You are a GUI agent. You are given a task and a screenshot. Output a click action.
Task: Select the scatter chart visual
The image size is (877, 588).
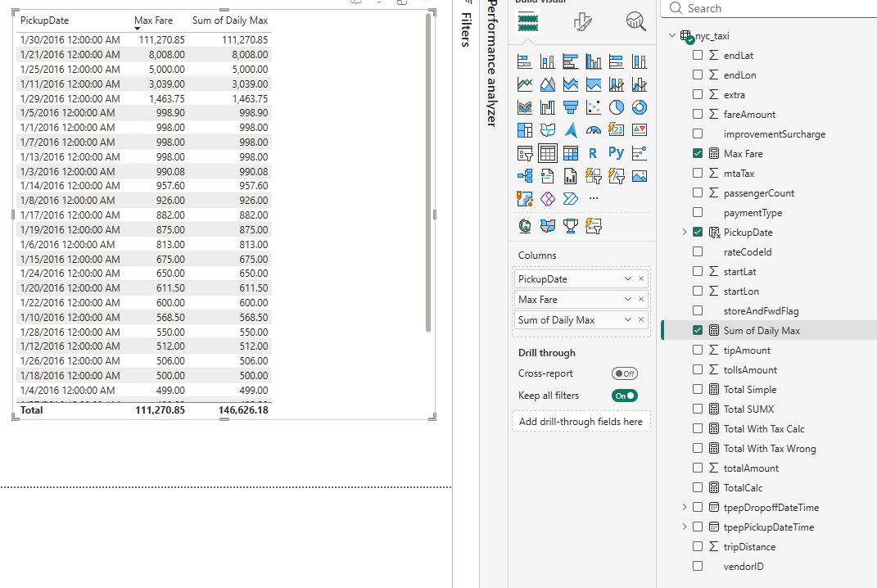pos(594,107)
